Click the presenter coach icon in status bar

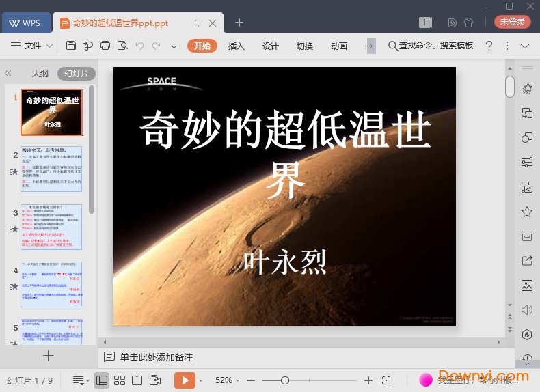pos(155,380)
